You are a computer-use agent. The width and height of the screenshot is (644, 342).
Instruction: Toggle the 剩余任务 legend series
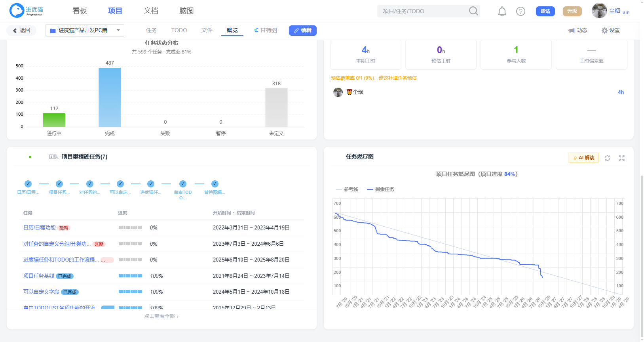(380, 189)
